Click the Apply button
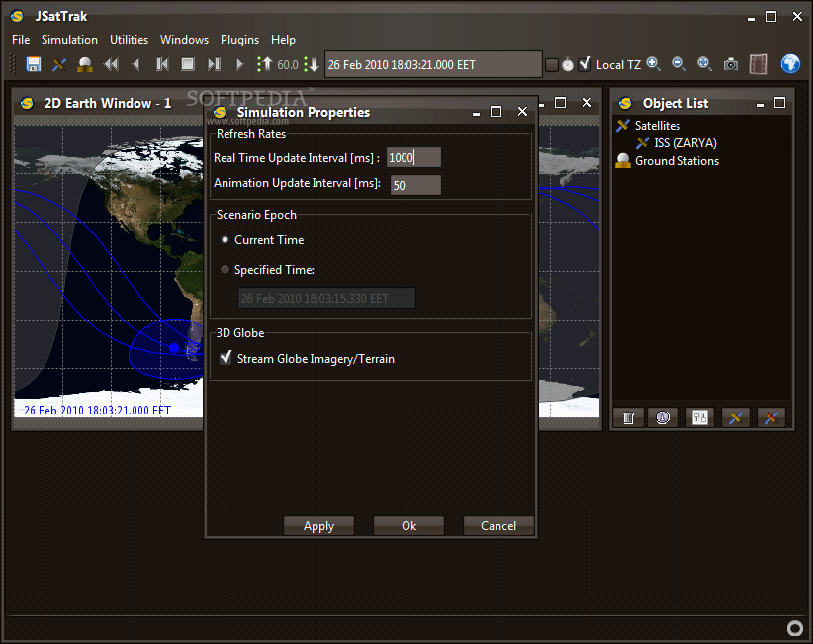Screen dimensions: 813x644 point(318,525)
